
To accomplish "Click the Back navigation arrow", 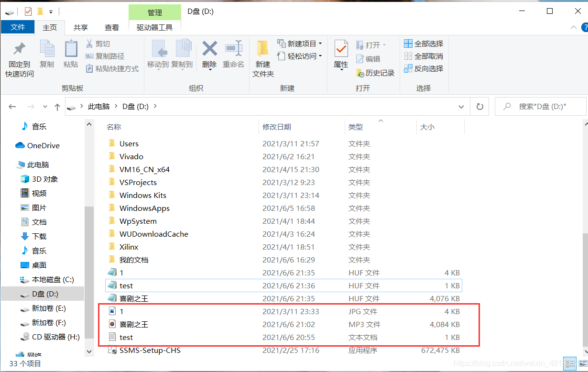I will click(x=12, y=107).
